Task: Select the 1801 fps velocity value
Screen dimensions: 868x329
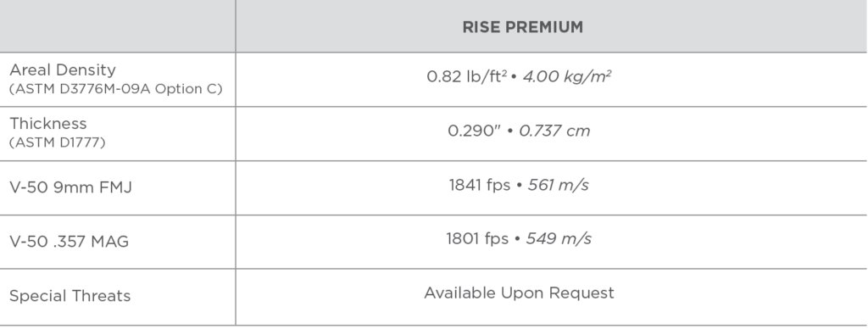Action: [477, 239]
